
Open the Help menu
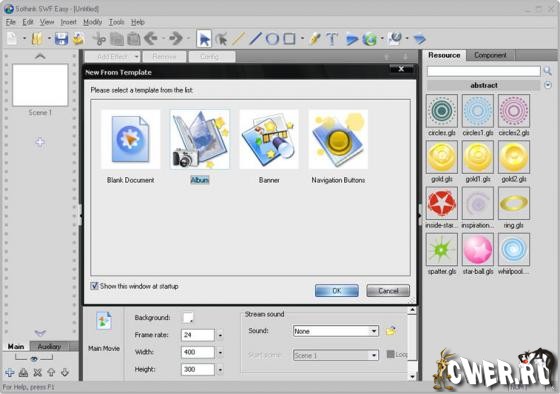pyautogui.click(x=138, y=22)
